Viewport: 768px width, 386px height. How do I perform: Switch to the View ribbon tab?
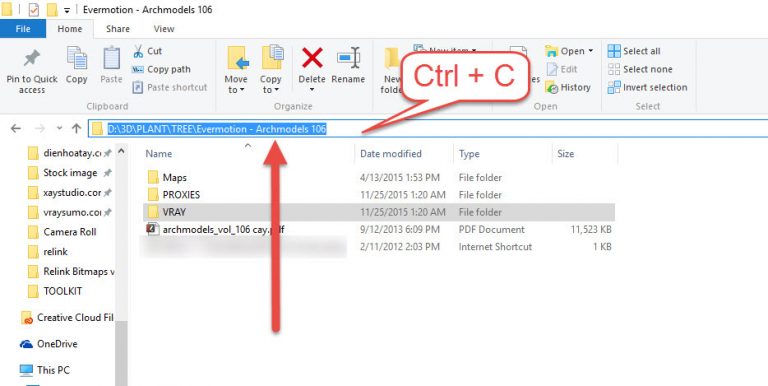point(164,29)
